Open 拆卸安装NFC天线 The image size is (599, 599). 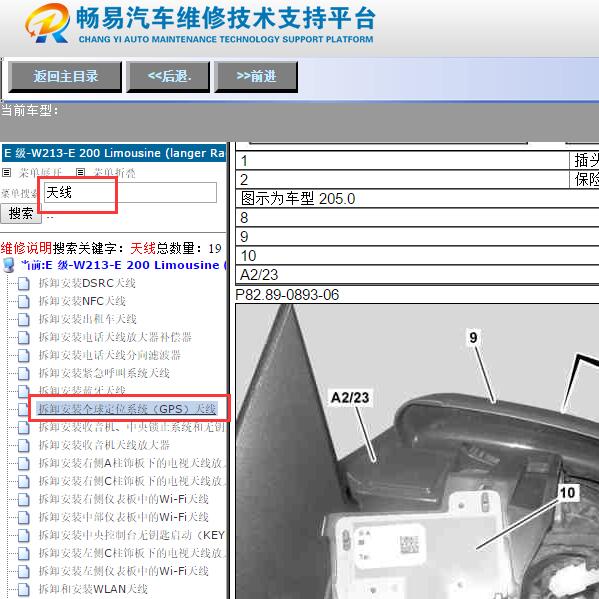pyautogui.click(x=82, y=301)
